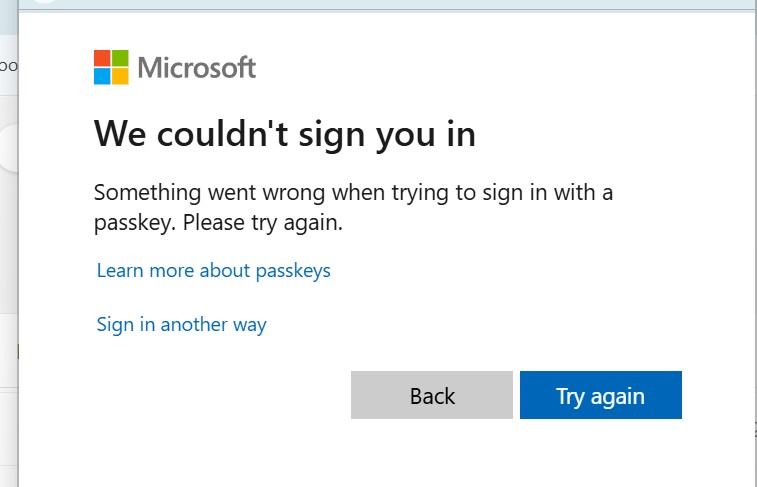Click the "Please try again." sentence
757x487 pixels.
click(263, 223)
